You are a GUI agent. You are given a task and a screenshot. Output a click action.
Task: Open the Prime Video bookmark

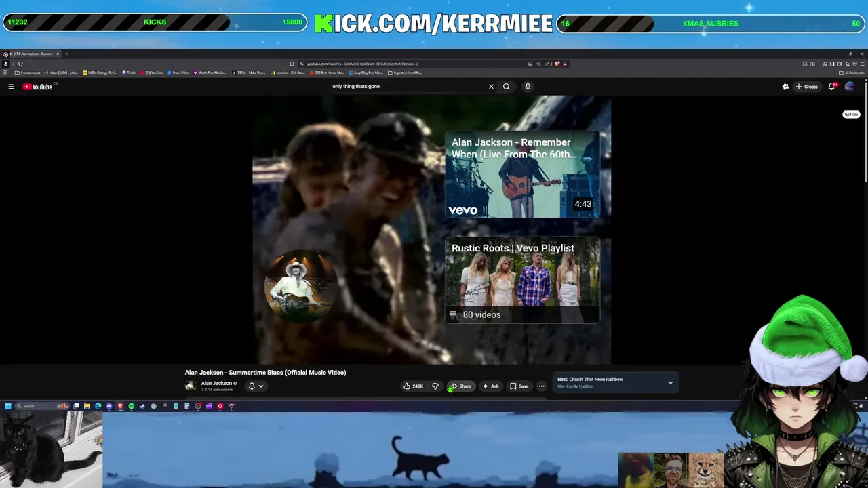[x=178, y=73]
